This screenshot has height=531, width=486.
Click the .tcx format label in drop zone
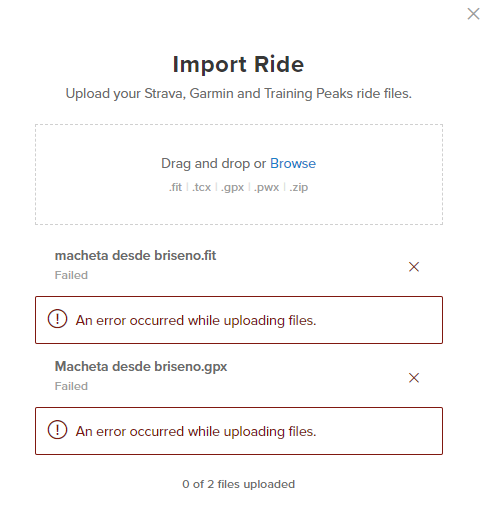(202, 187)
